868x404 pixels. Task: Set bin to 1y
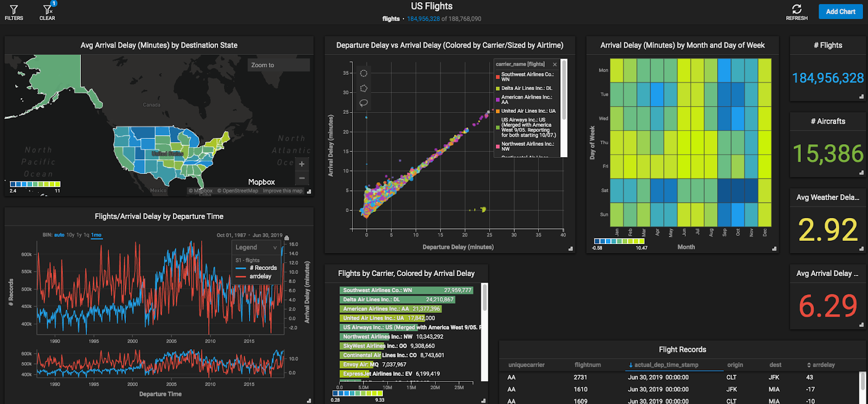79,235
